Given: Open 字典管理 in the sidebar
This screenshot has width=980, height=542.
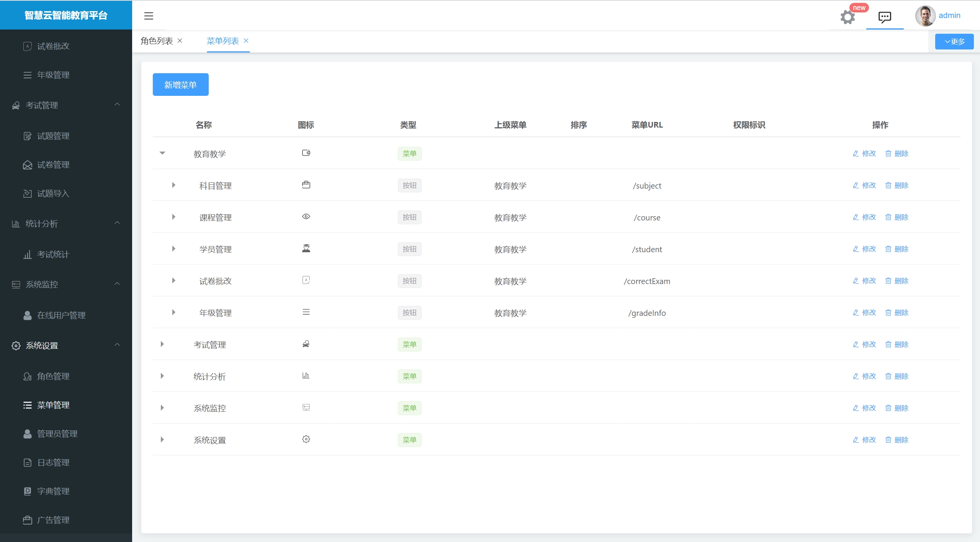Looking at the screenshot, I should 53,491.
